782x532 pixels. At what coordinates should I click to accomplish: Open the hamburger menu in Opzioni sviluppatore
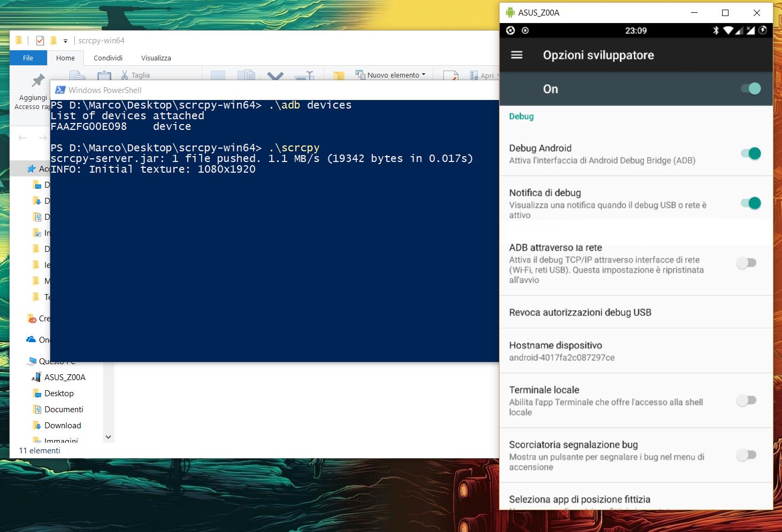click(517, 55)
